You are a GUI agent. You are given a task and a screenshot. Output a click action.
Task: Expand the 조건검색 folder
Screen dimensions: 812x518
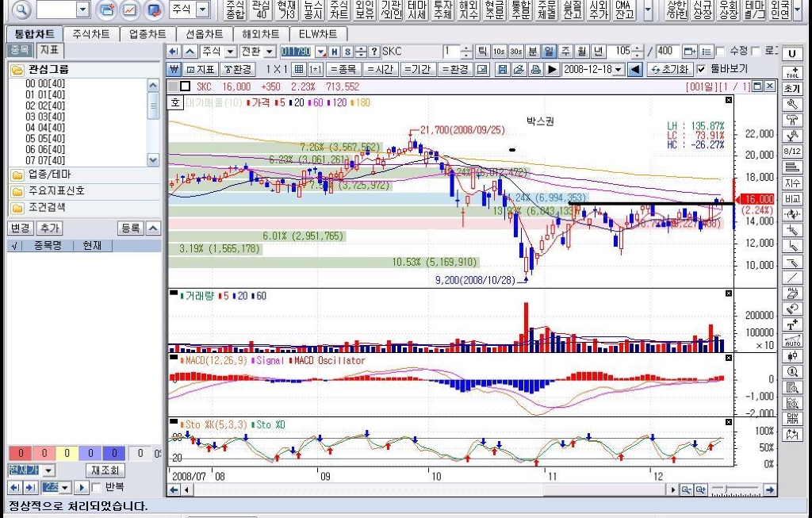(x=84, y=208)
